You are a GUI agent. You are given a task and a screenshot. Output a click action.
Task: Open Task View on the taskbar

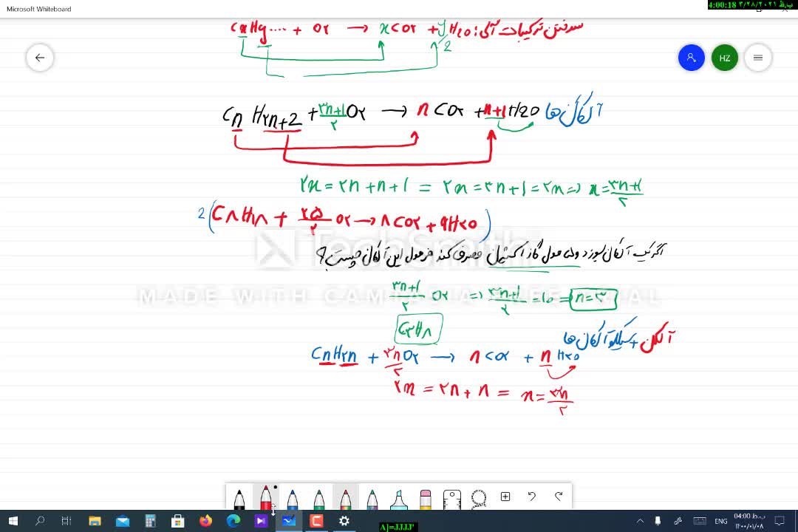[66, 521]
